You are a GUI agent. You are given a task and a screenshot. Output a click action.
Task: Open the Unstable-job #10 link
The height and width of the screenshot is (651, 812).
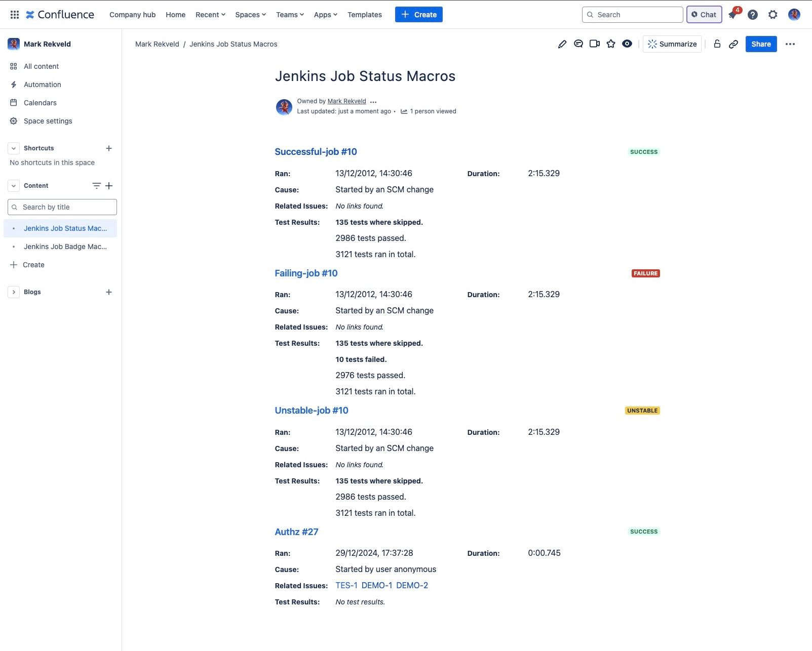click(x=312, y=411)
